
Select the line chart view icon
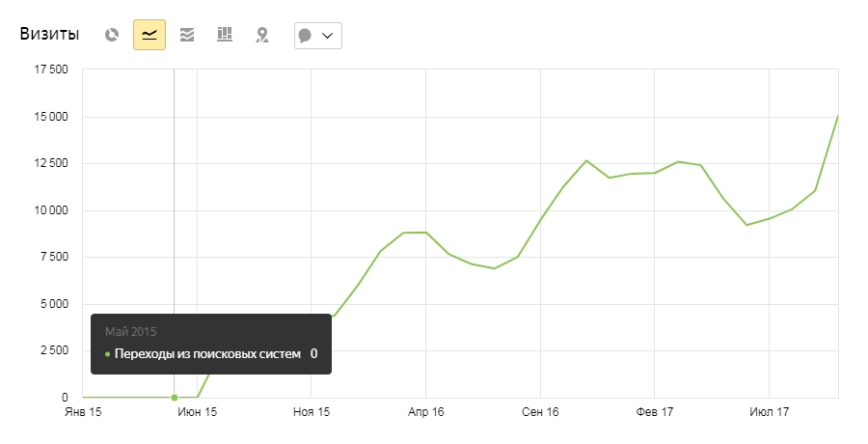pos(149,35)
